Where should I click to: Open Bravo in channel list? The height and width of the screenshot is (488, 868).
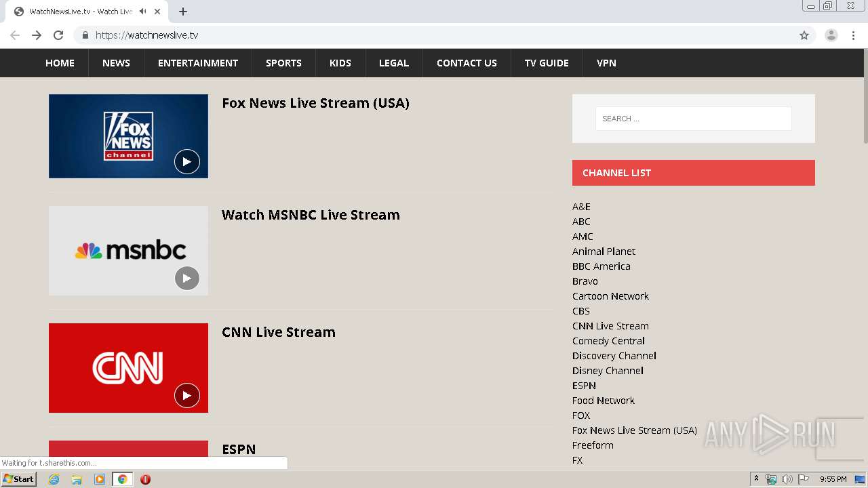tap(585, 281)
